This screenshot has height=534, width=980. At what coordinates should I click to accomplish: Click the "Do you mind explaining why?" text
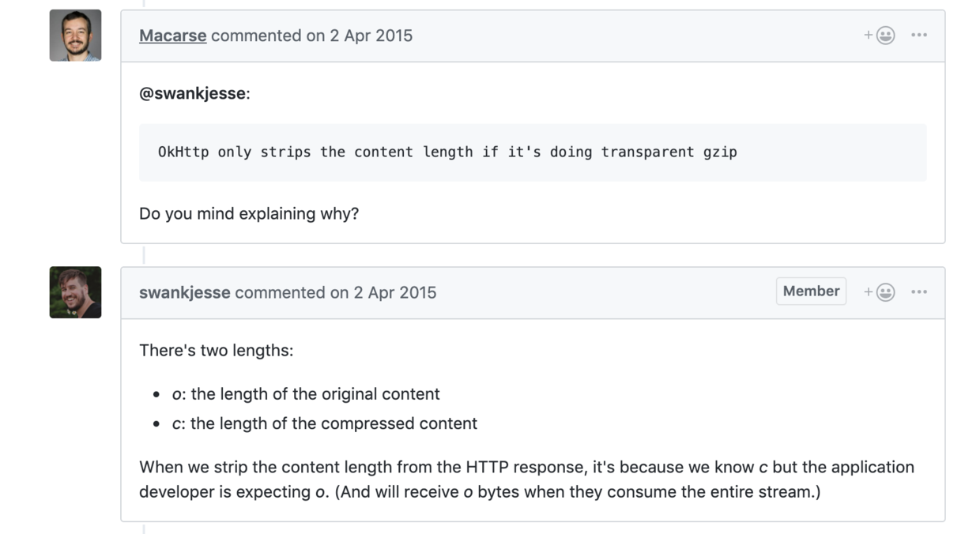pos(249,213)
